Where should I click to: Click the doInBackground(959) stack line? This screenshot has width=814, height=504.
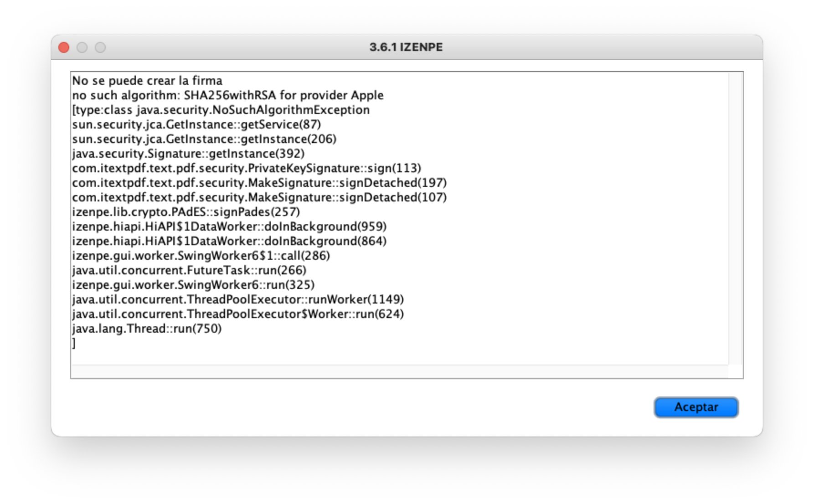(x=229, y=226)
